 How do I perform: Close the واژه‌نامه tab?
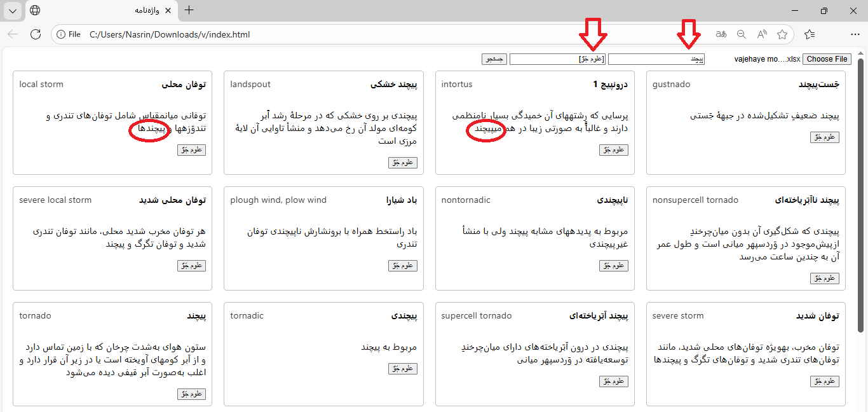(x=168, y=11)
